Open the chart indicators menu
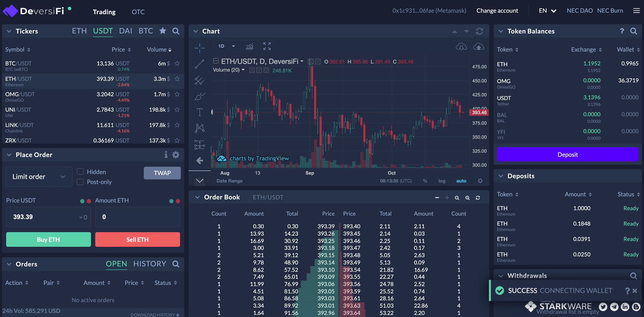644x317 pixels. click(250, 46)
